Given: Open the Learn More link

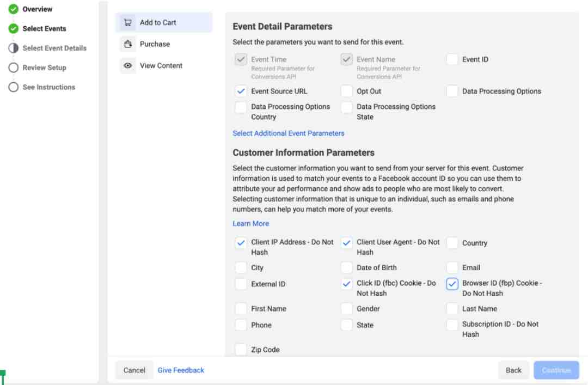Looking at the screenshot, I should point(251,224).
